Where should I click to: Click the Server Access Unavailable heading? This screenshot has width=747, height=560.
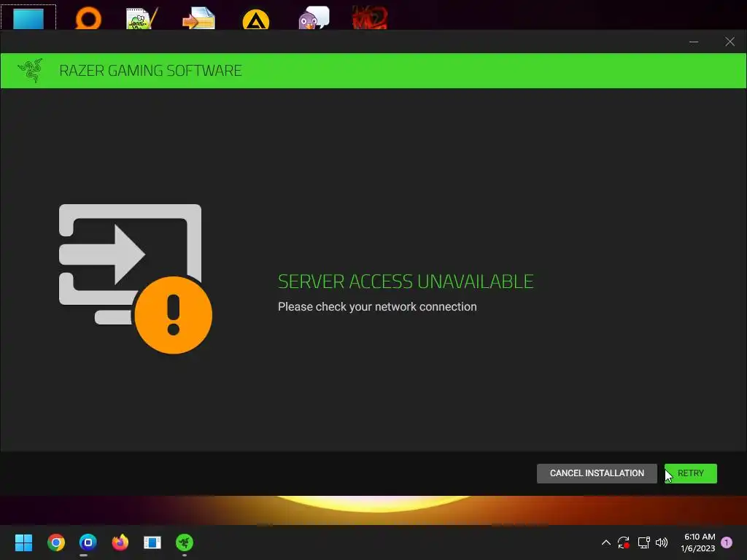[406, 281]
